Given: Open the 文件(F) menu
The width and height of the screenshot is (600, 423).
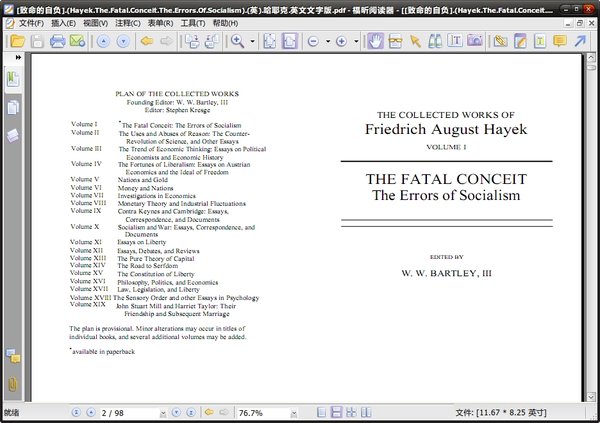Looking at the screenshot, I should click(31, 23).
